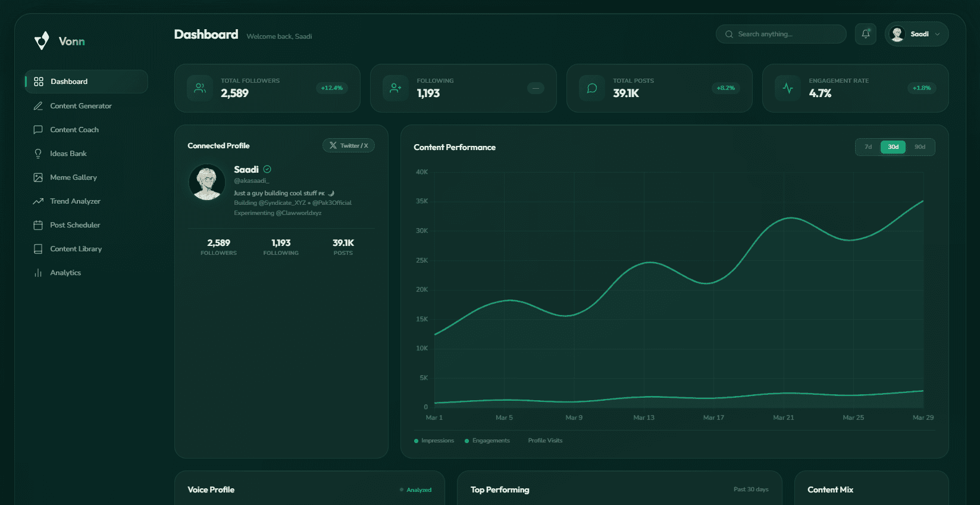Click the Following add-user icon
980x505 pixels.
point(396,88)
